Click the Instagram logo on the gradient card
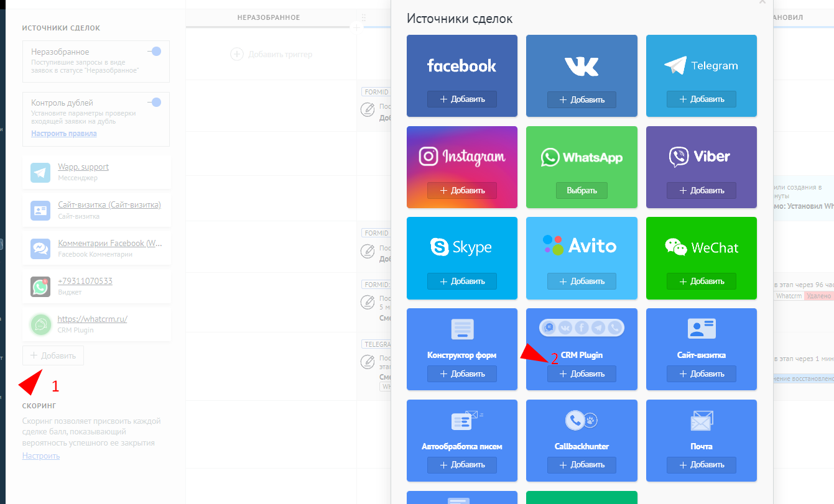 (x=461, y=157)
